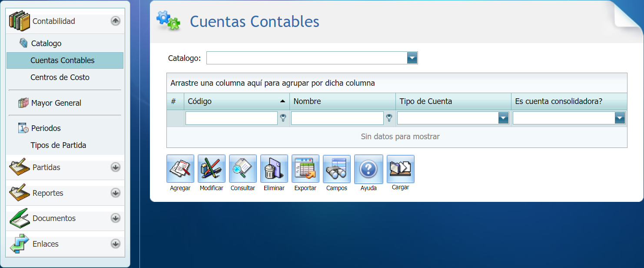Open the filter options for the Nombre column
The image size is (644, 268).
389,117
